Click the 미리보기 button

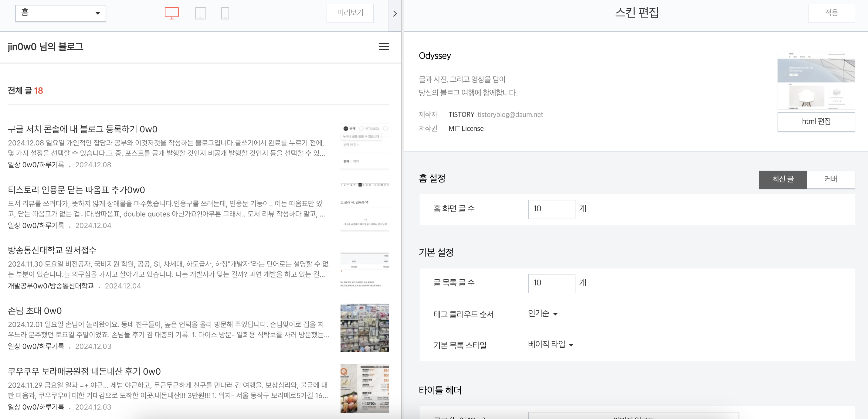350,13
